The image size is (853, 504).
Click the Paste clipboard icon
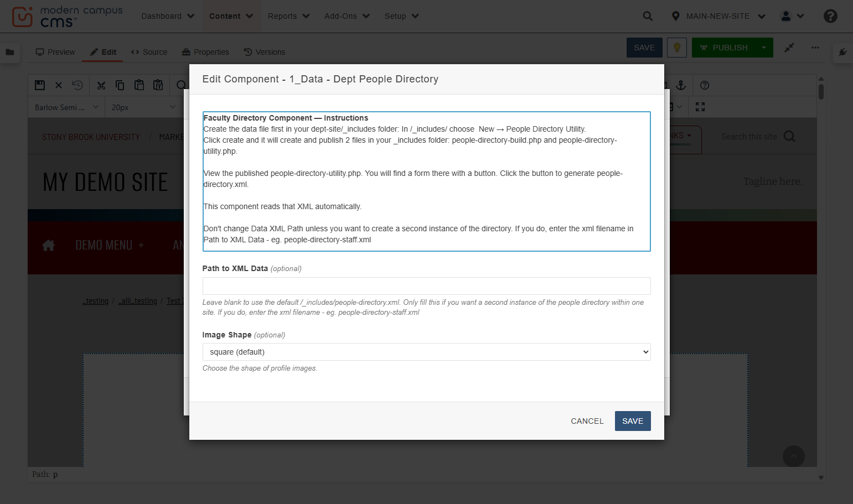pyautogui.click(x=139, y=85)
